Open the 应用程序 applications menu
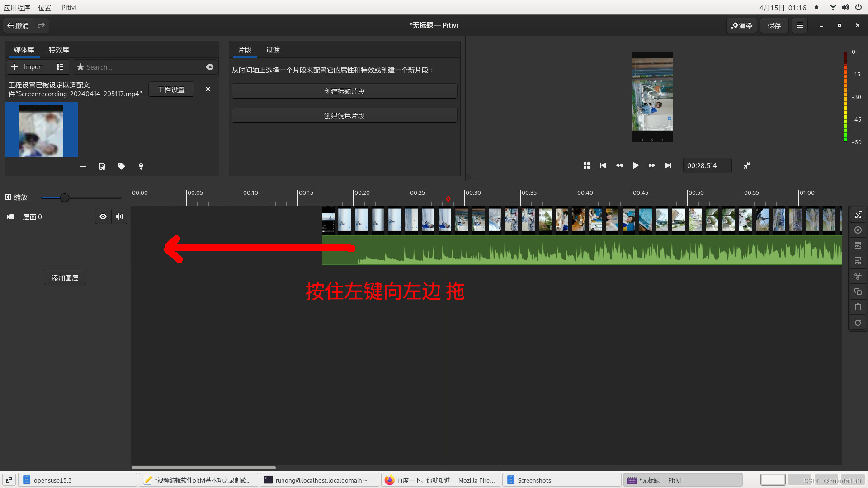The image size is (868, 488). click(17, 8)
